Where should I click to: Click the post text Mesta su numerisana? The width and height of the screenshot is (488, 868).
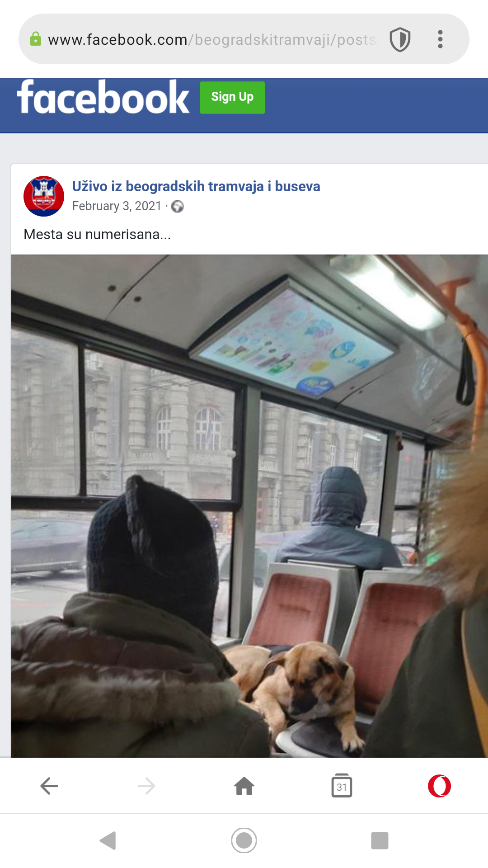[97, 234]
